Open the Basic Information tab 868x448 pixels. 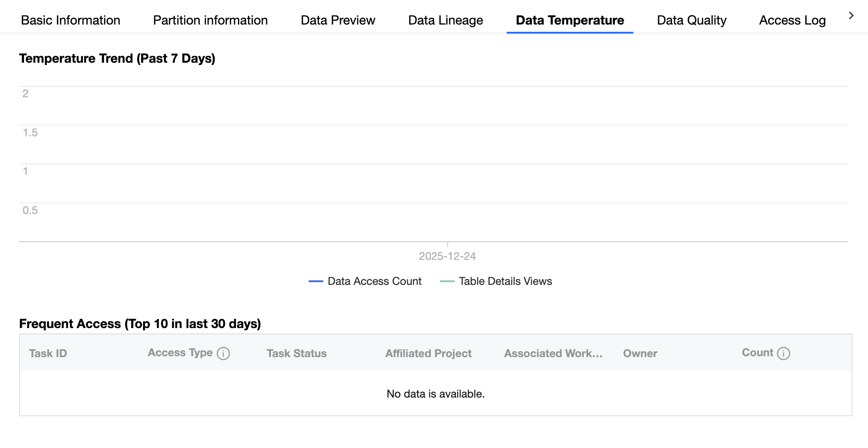point(70,20)
